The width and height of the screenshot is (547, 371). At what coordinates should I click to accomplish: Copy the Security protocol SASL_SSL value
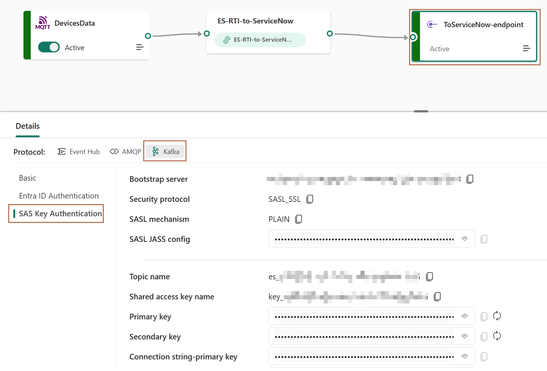click(309, 199)
